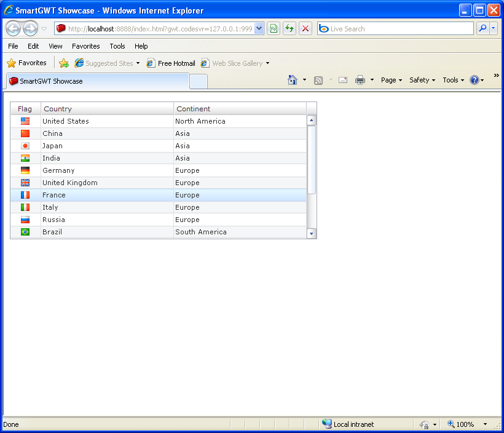Screen dimensions: 504x433
Task: Open the Tools command bar menu
Action: tap(453, 80)
